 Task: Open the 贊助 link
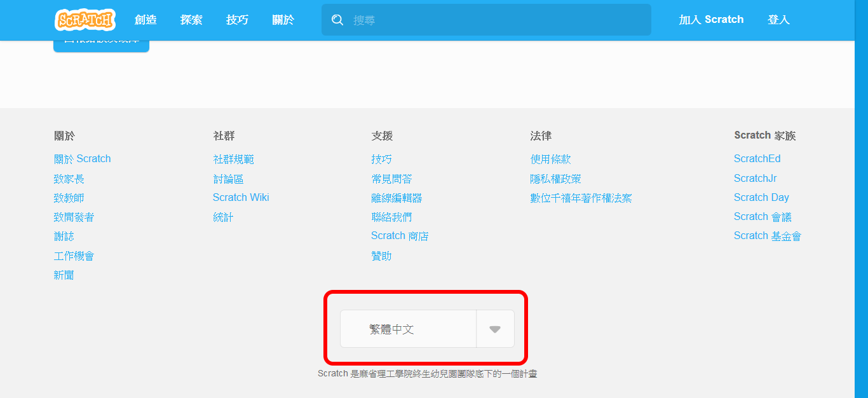(382, 256)
